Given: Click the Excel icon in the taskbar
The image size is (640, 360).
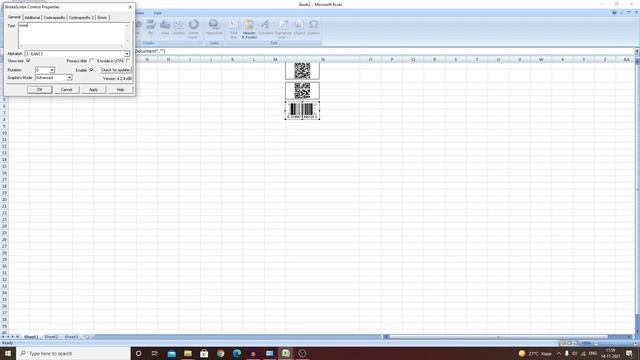Looking at the screenshot, I should click(286, 353).
